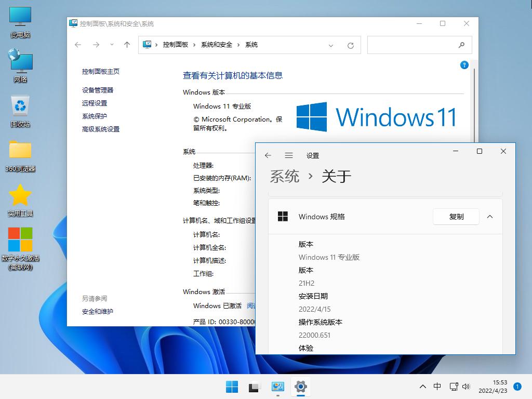Viewport: 532px width, 399px height.
Task: Click the 22000.651 OS build value
Action: [x=314, y=335]
